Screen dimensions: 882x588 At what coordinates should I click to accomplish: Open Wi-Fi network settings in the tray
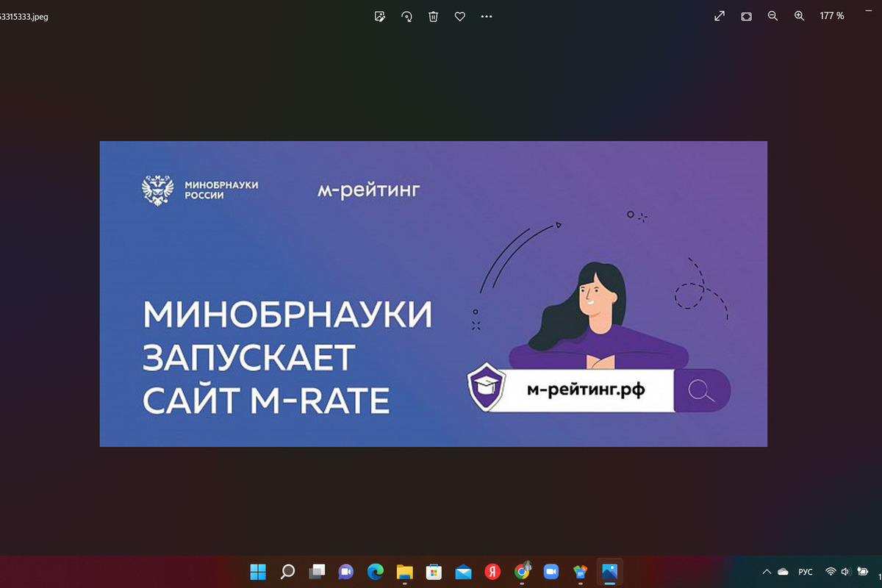tap(831, 572)
